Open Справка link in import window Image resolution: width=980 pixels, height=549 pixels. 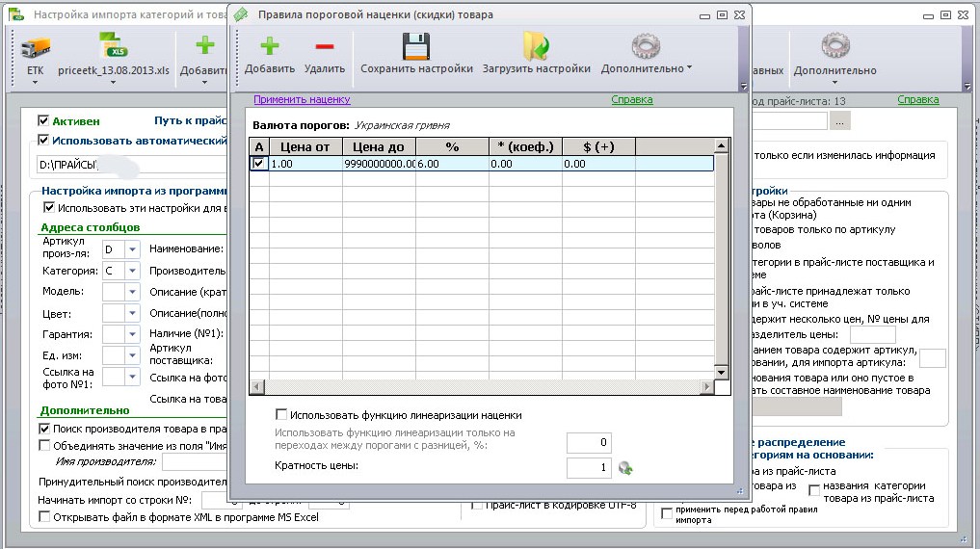click(918, 99)
